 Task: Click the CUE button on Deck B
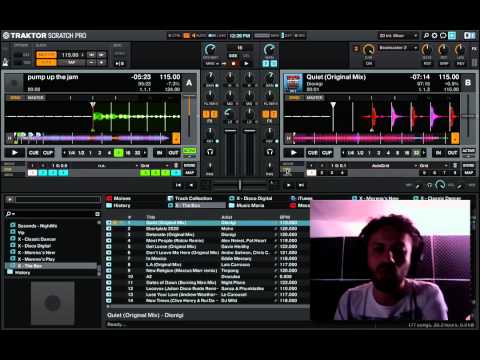[313, 153]
